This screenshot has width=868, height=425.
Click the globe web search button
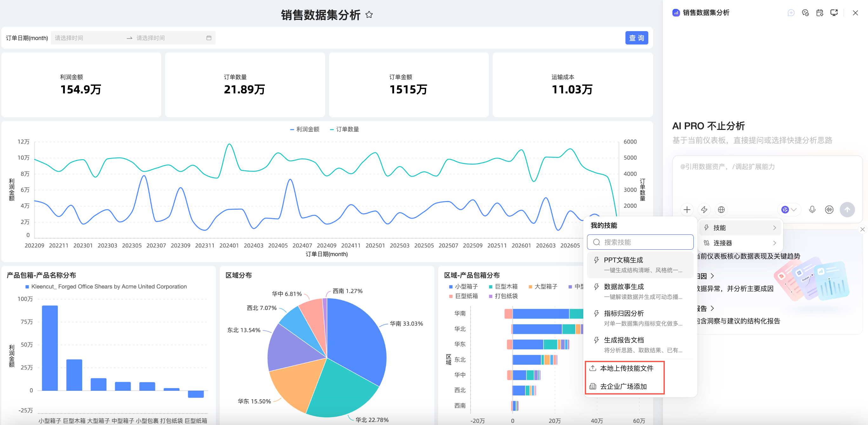[721, 210]
